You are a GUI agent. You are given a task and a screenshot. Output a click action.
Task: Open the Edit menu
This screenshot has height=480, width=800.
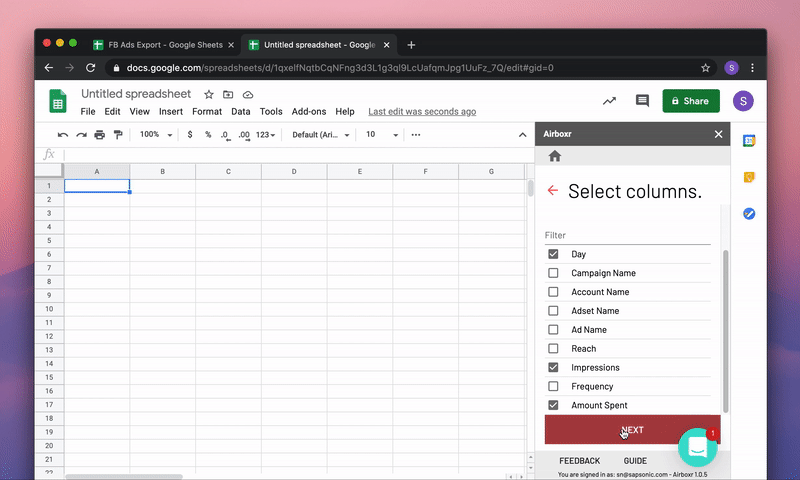tap(112, 111)
